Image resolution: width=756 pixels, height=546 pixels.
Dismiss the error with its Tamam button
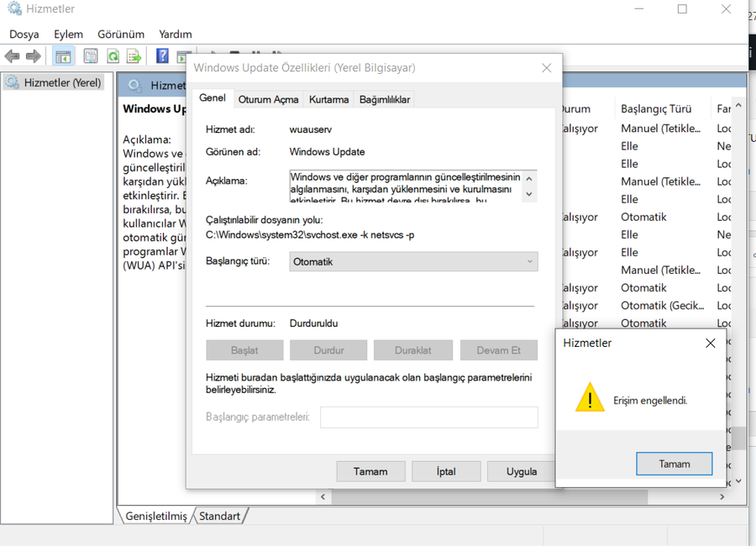click(x=674, y=464)
